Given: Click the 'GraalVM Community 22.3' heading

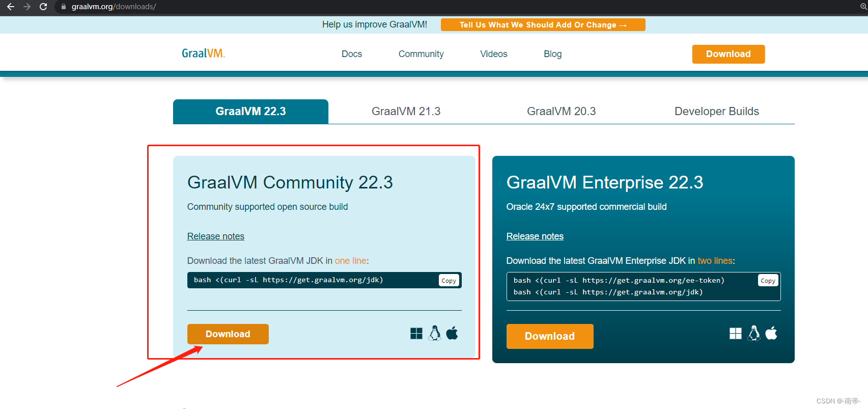Looking at the screenshot, I should pyautogui.click(x=290, y=182).
